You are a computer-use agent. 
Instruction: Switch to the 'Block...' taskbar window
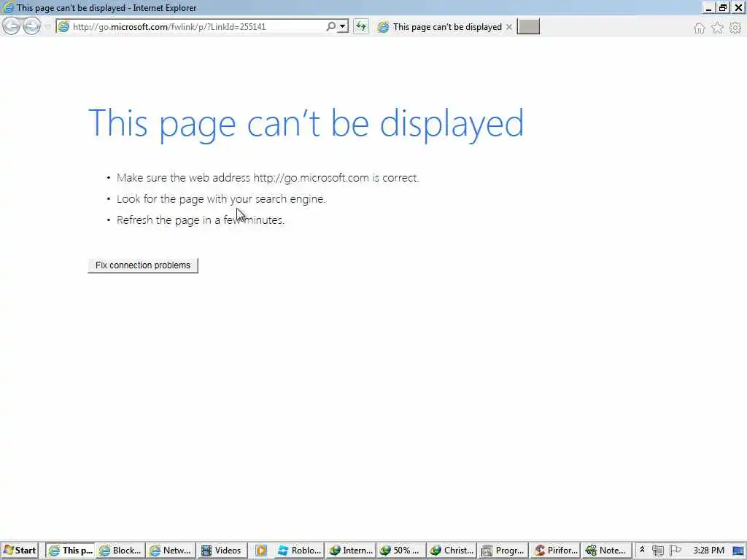pyautogui.click(x=120, y=551)
